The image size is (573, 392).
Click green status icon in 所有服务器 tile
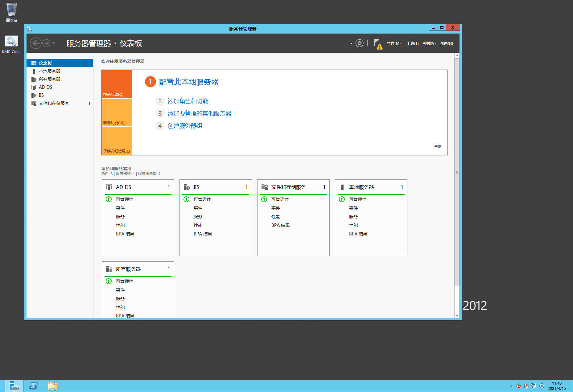pyautogui.click(x=109, y=281)
